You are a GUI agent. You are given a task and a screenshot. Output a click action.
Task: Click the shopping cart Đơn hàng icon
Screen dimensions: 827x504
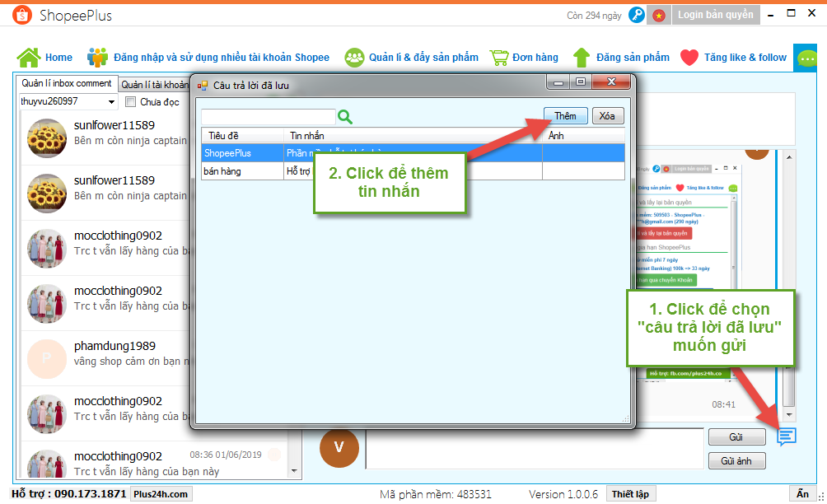[x=498, y=58]
